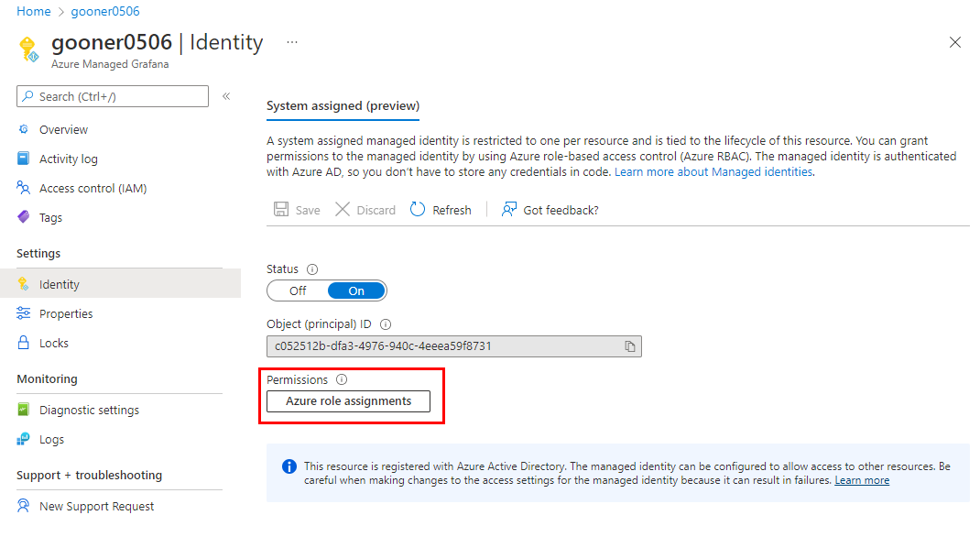Click the blue info icon in banner
This screenshot has width=980, height=537.
[x=289, y=466]
